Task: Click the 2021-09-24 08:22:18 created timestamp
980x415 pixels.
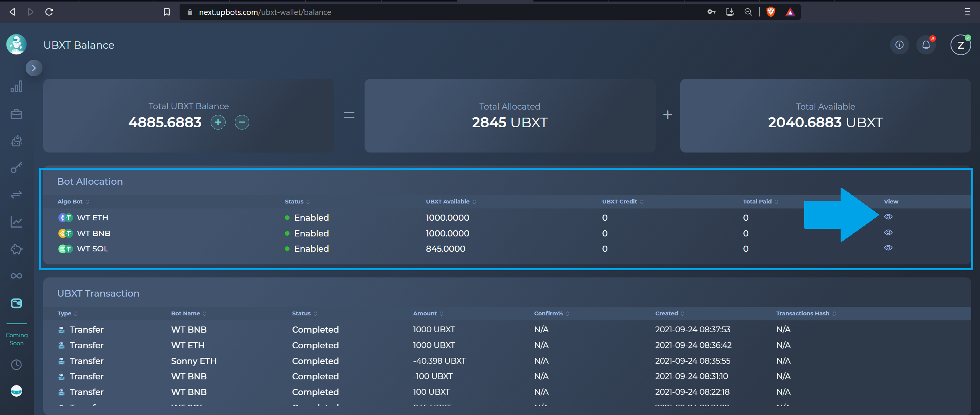Action: tap(692, 392)
